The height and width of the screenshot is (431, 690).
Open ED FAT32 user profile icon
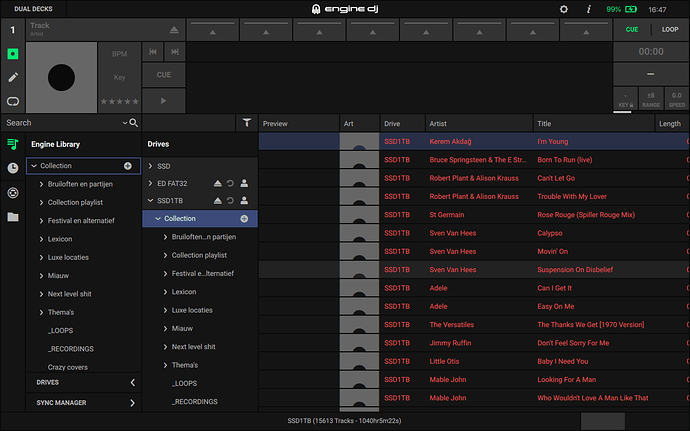244,183
